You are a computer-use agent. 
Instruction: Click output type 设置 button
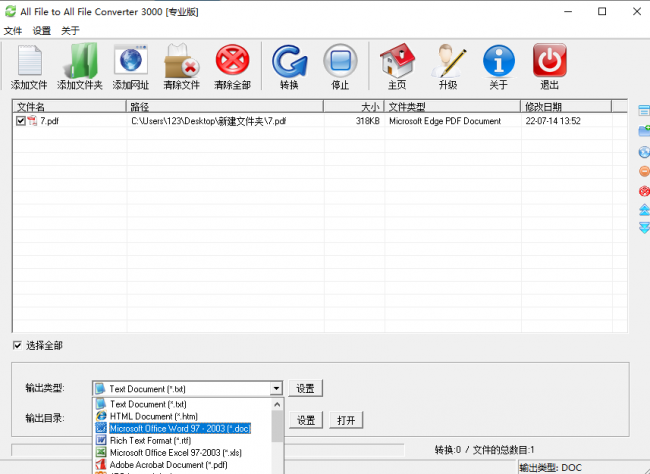[306, 389]
